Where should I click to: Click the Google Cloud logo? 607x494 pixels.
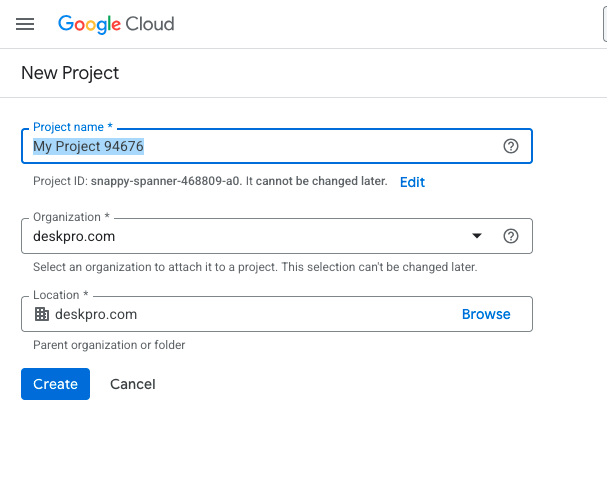(116, 24)
